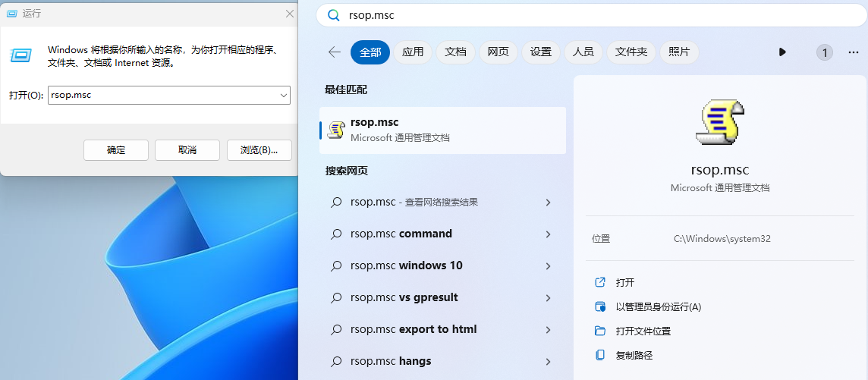This screenshot has width=868, height=380.
Task: Click 'rsop.msc - 查看网络搜索结果' suggestion text
Action: (414, 203)
